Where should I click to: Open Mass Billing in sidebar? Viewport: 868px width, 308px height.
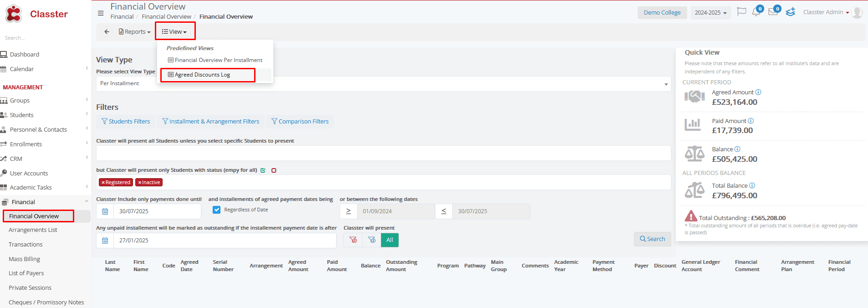coord(25,259)
